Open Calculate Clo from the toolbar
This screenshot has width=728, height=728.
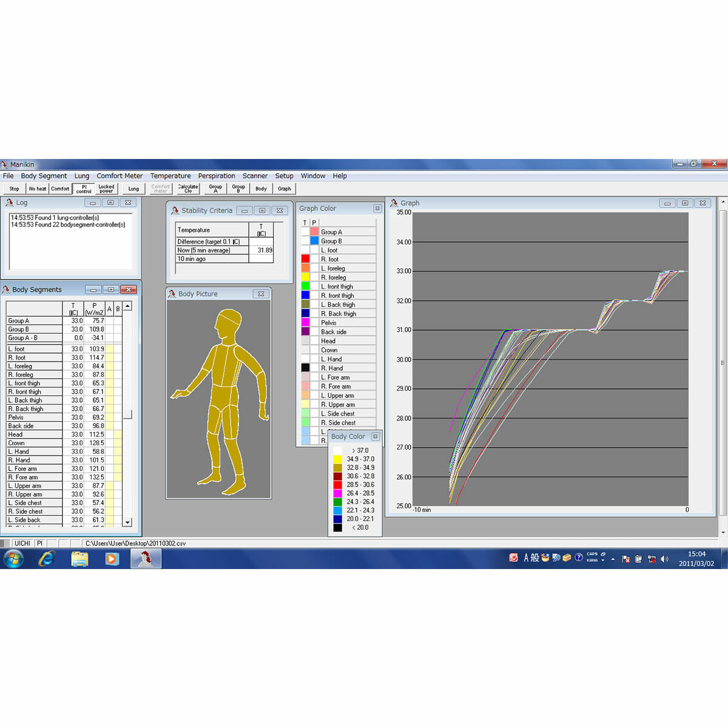[x=187, y=189]
